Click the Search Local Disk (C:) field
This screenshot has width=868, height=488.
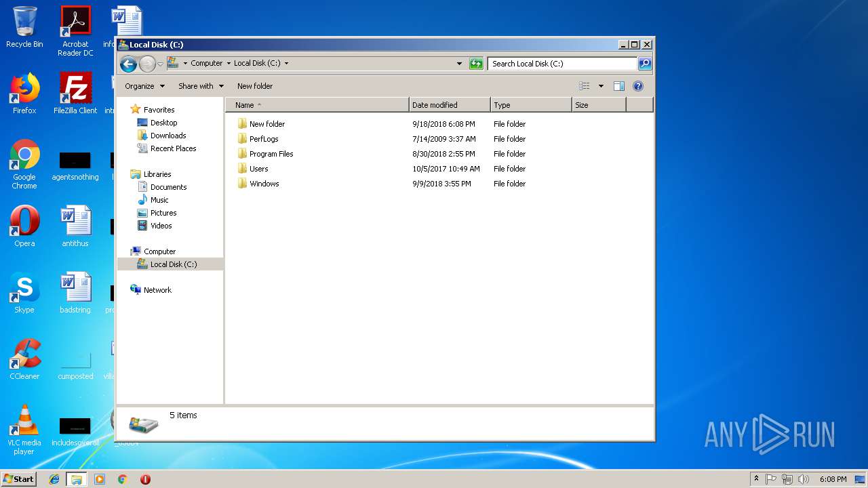pos(562,64)
